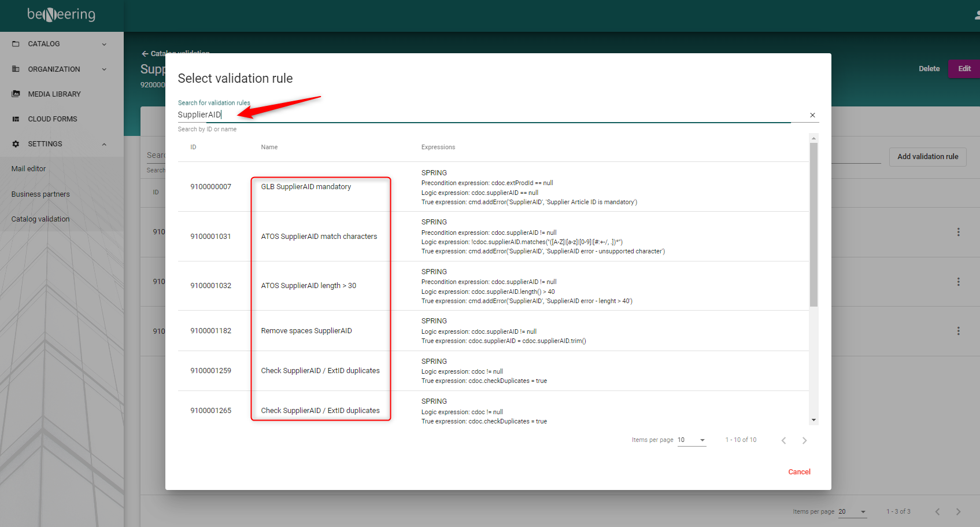
Task: Click the Catalog folder icon in sidebar
Action: coord(16,44)
